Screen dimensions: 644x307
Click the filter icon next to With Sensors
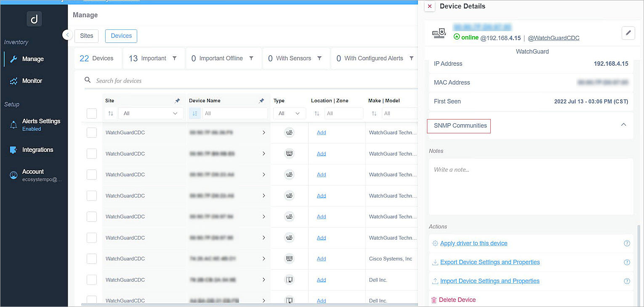pos(319,58)
